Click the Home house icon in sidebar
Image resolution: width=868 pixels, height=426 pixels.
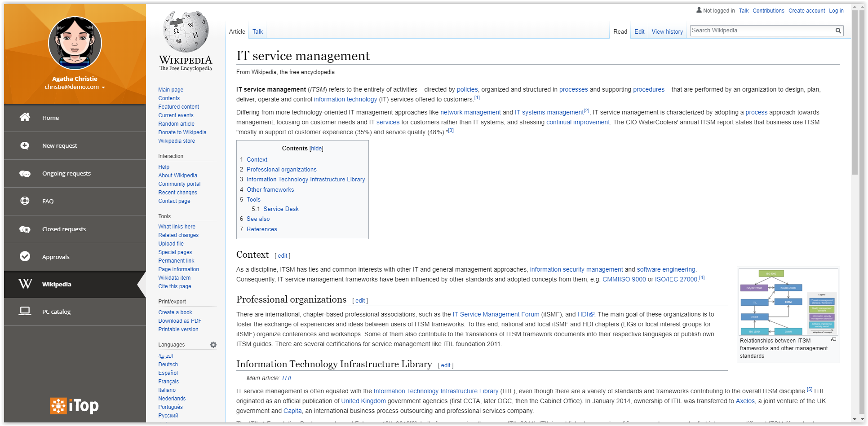coord(25,117)
